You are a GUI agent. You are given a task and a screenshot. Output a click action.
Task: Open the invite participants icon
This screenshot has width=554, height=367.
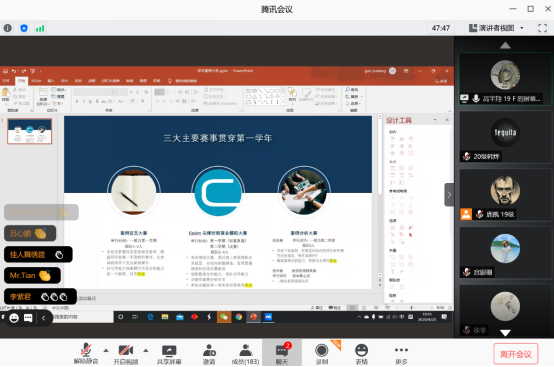click(x=209, y=354)
